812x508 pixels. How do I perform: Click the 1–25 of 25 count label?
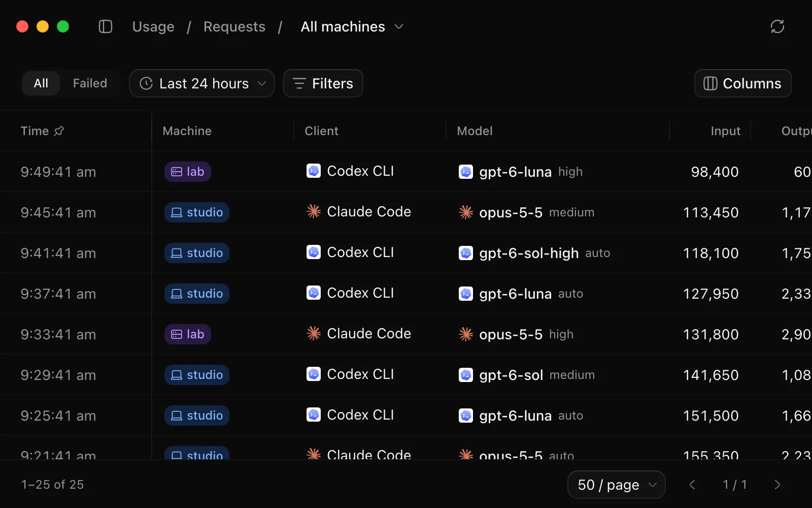52,485
